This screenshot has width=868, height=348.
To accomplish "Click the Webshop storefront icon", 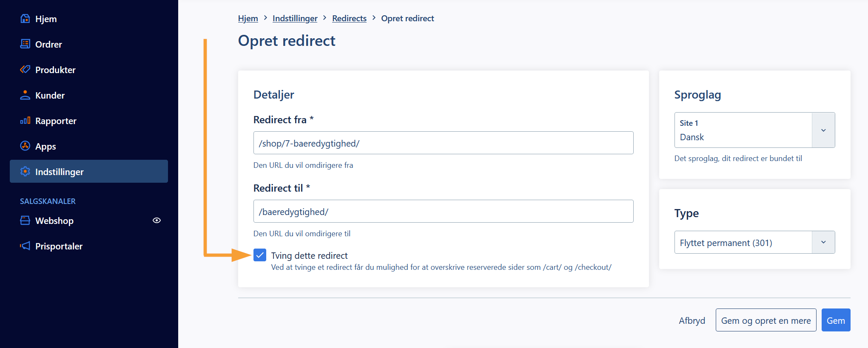I will pyautogui.click(x=25, y=221).
